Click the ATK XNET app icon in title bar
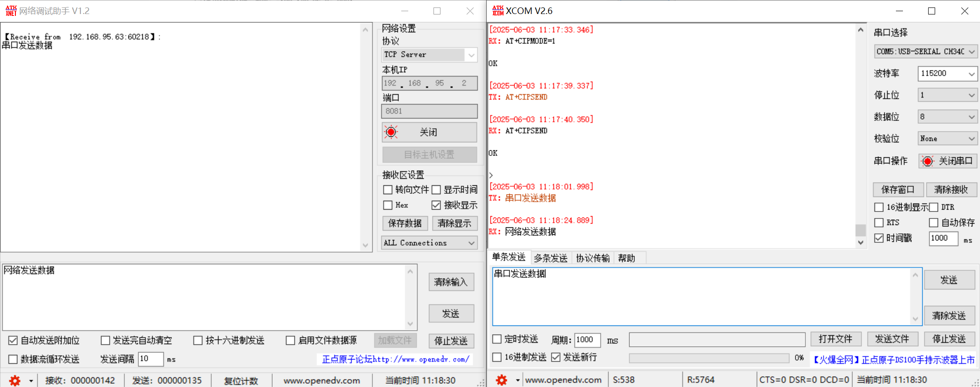Viewport: 980px width, 387px height. [11, 10]
